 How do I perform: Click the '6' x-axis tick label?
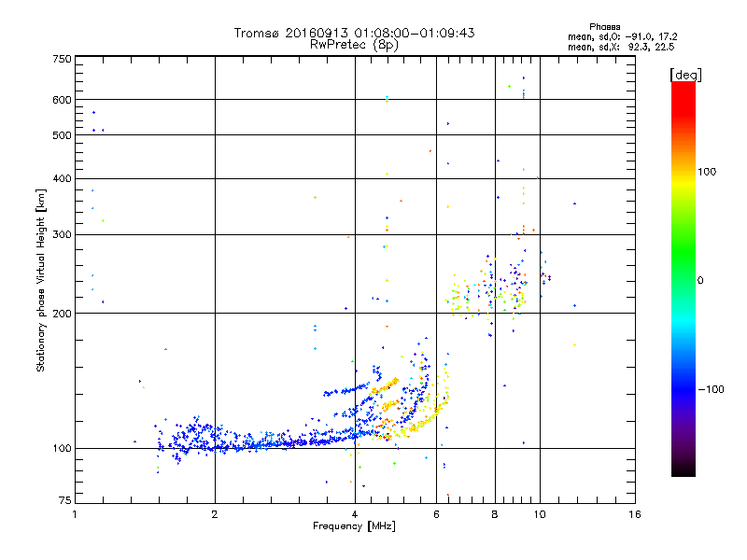pyautogui.click(x=436, y=514)
